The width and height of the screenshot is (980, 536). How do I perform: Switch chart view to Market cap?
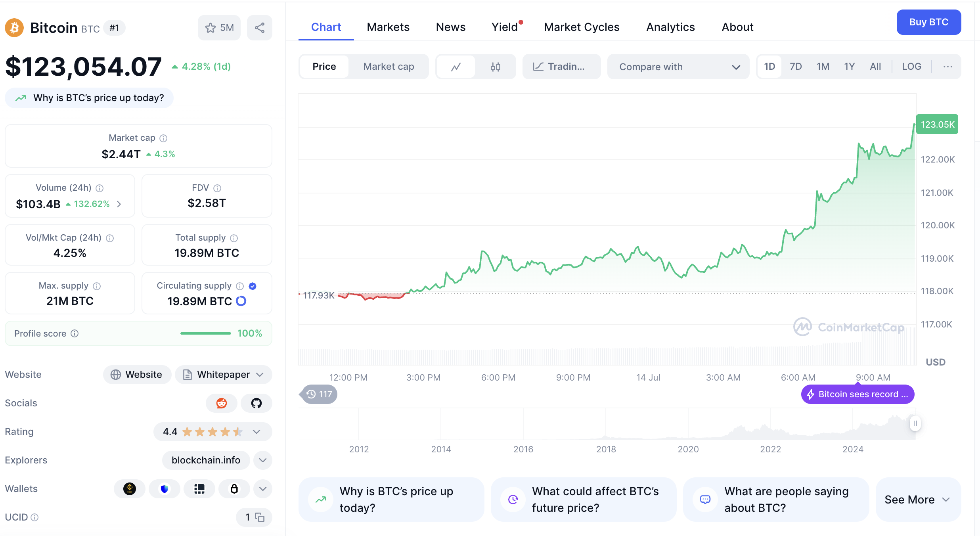389,67
